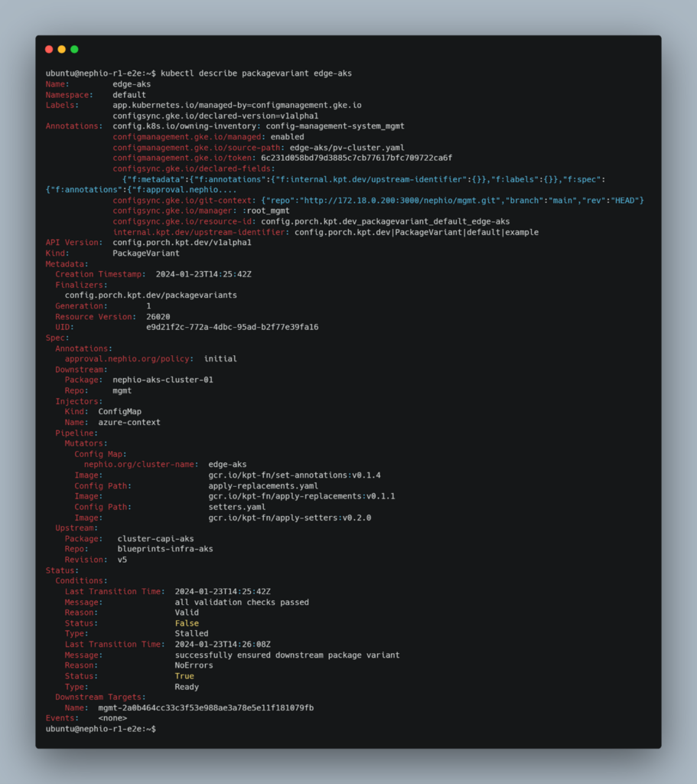Click the downstream package 'nephio-aks-cluster-01'
This screenshot has height=784, width=697.
[163, 380]
